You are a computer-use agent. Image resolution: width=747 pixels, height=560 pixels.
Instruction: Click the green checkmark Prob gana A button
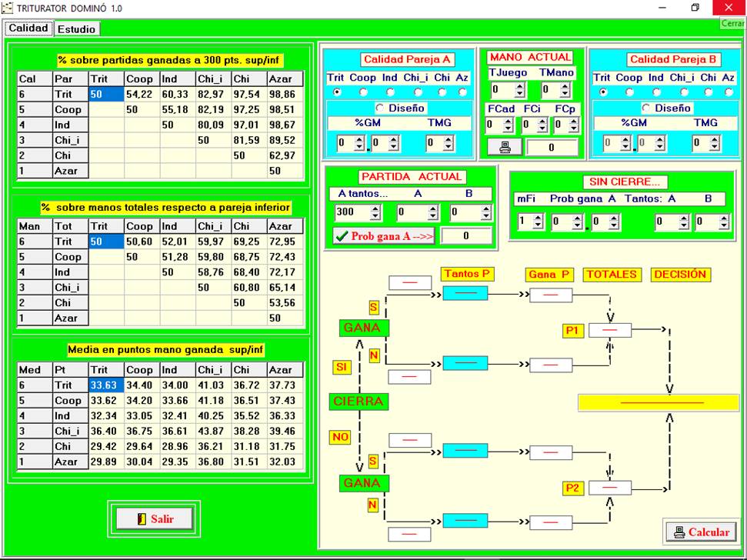[383, 236]
